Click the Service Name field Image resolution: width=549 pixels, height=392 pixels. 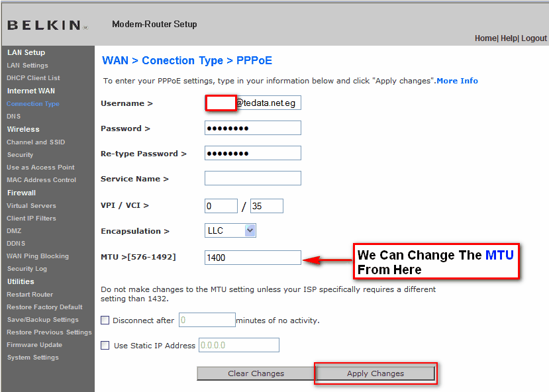(x=253, y=178)
